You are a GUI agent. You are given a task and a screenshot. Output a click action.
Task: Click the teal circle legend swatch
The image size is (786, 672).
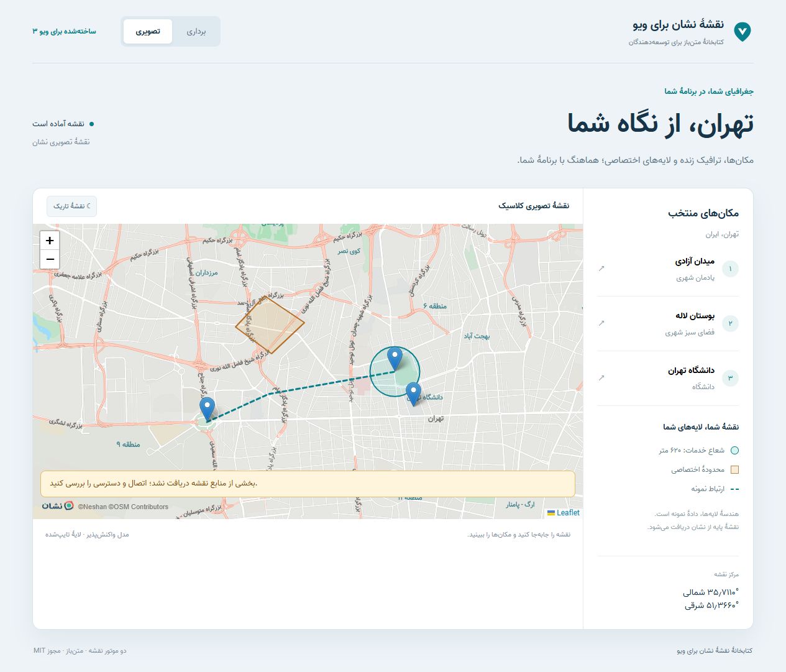point(735,451)
